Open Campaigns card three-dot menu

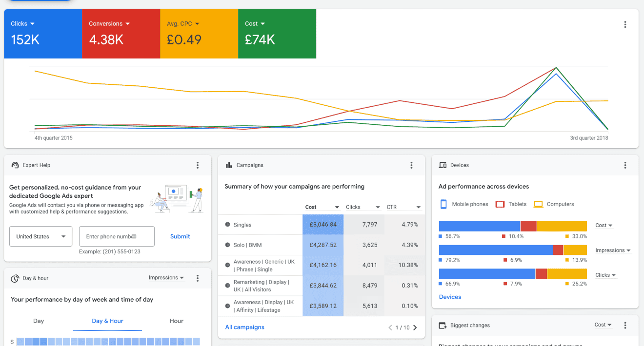[411, 165]
